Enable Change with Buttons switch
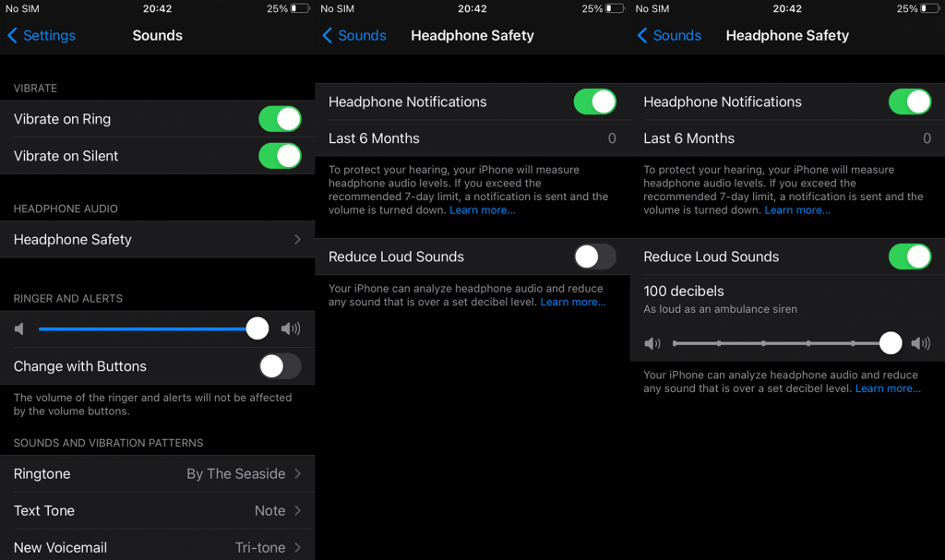Viewport: 945px width, 560px height. [x=280, y=366]
